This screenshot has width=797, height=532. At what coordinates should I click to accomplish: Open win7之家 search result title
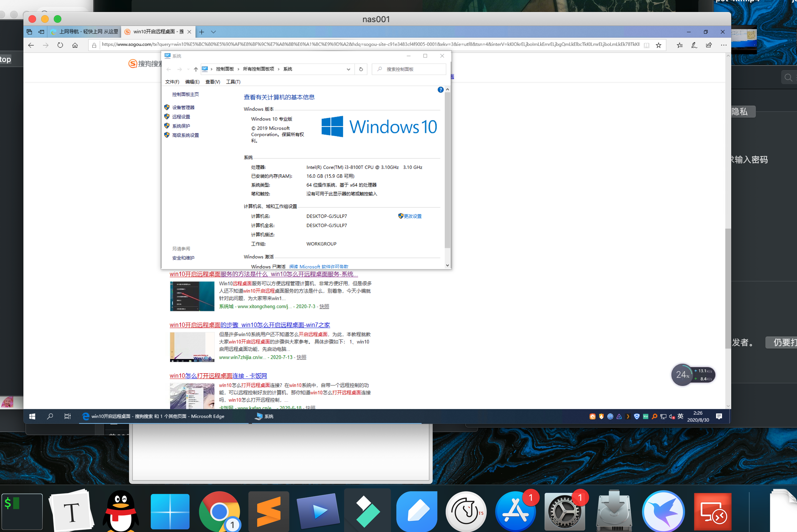250,325
